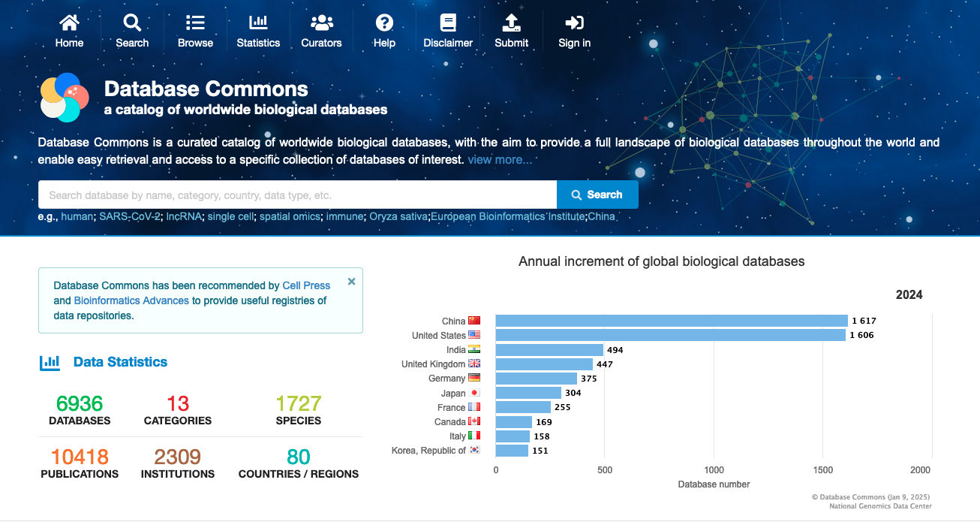Screen dimensions: 980x522
Task: Open the 'view more...' link
Action: (x=500, y=160)
